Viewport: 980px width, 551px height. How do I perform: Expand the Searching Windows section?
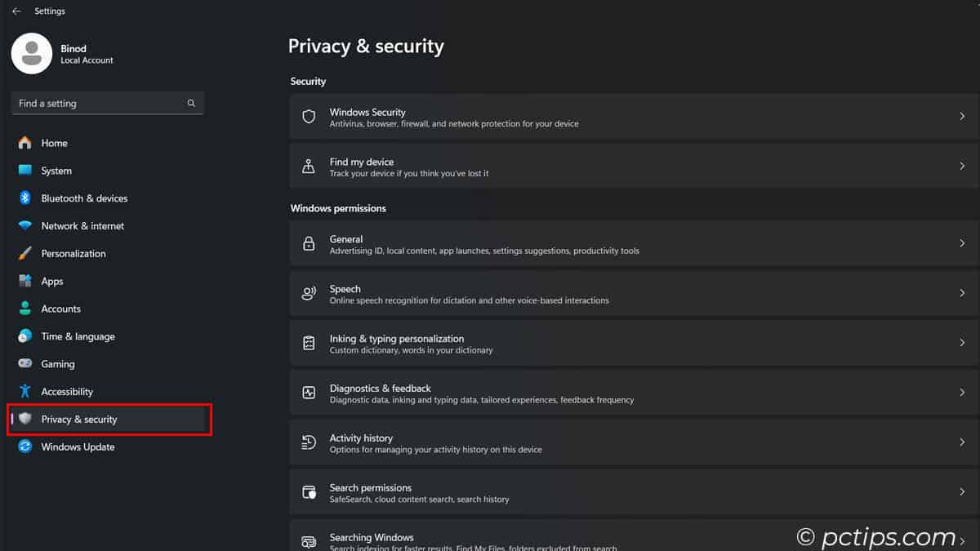[964, 540]
